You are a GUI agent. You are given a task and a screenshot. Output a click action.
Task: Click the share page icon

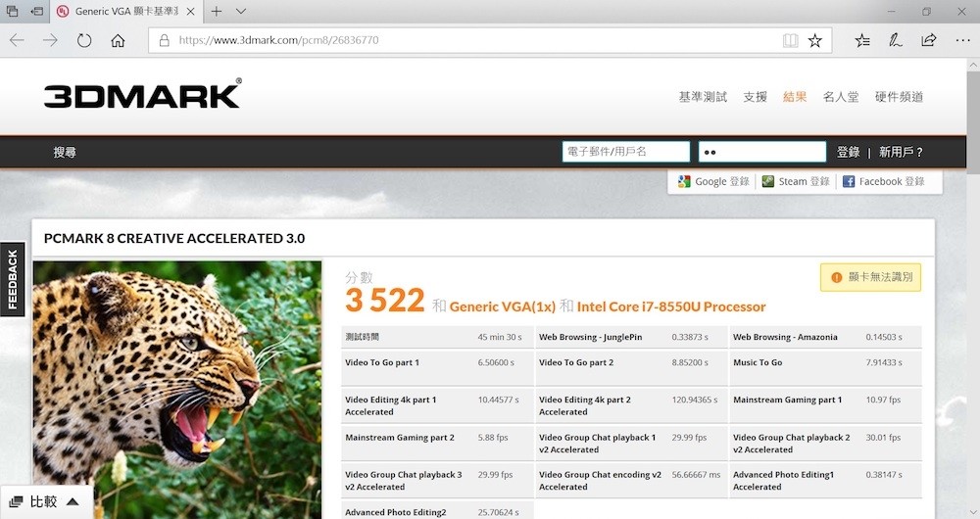[x=929, y=40]
